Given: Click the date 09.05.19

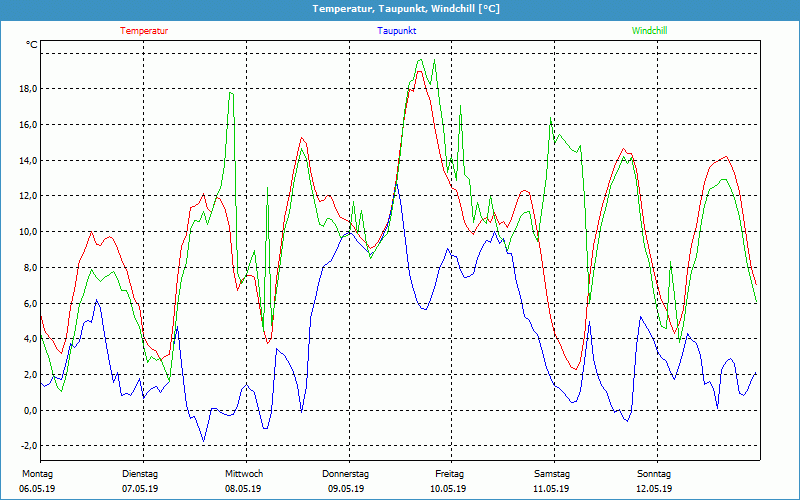Looking at the screenshot, I should point(345,489).
